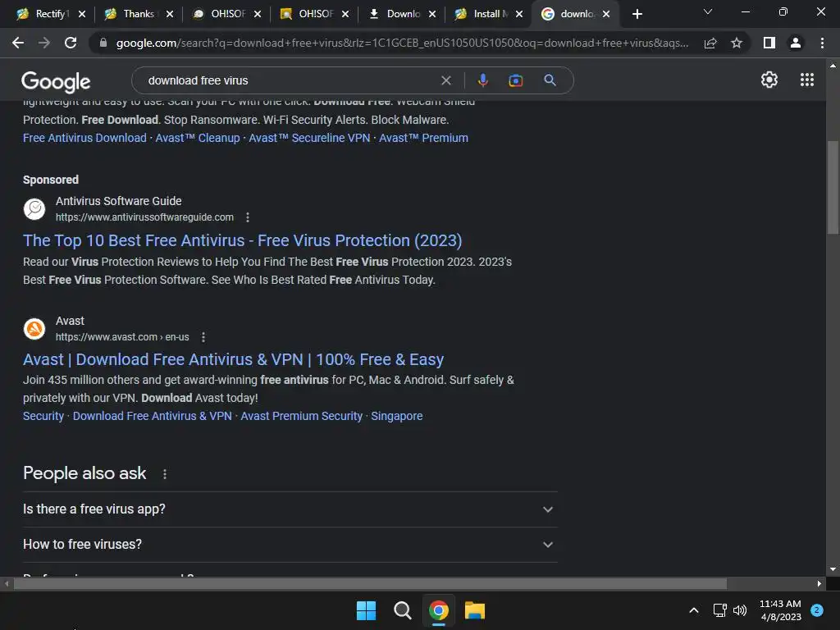Image resolution: width=840 pixels, height=630 pixels.
Task: Open the Avast Cleanup sitelink
Action: [x=198, y=138]
